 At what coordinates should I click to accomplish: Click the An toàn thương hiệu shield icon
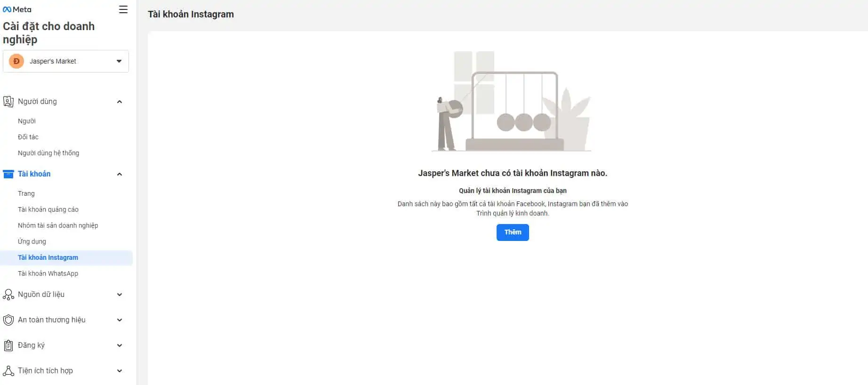coord(8,320)
